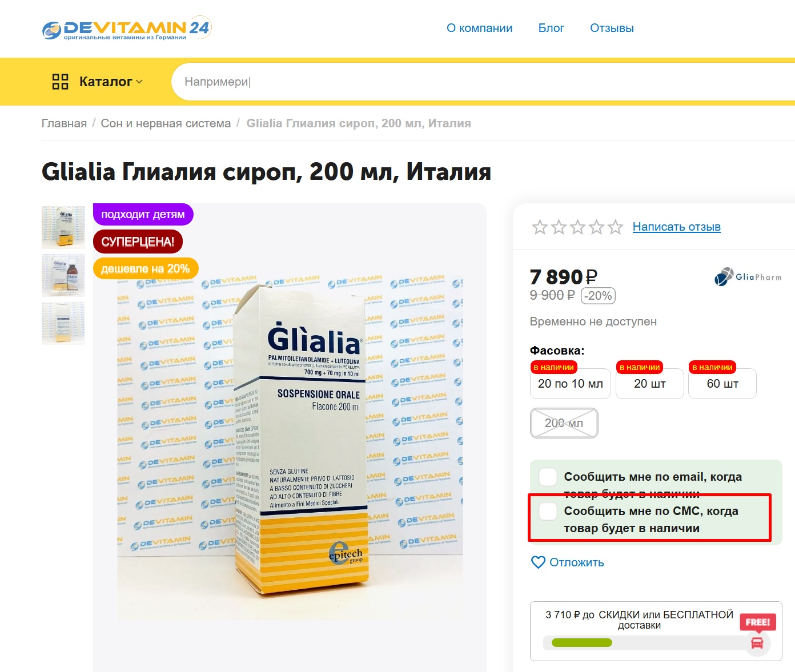This screenshot has width=795, height=672.
Task: Open Сон и нервная система breadcrumb
Action: coord(166,123)
